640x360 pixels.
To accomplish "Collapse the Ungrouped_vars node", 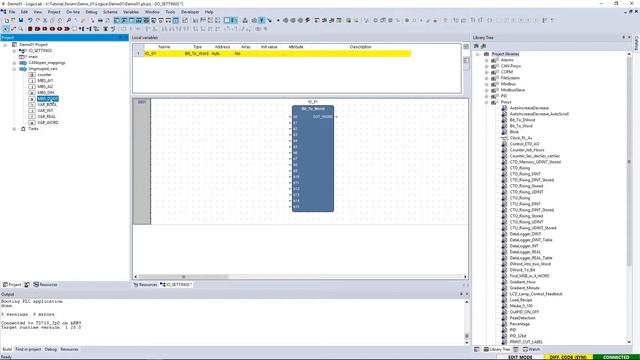I will (x=14, y=69).
